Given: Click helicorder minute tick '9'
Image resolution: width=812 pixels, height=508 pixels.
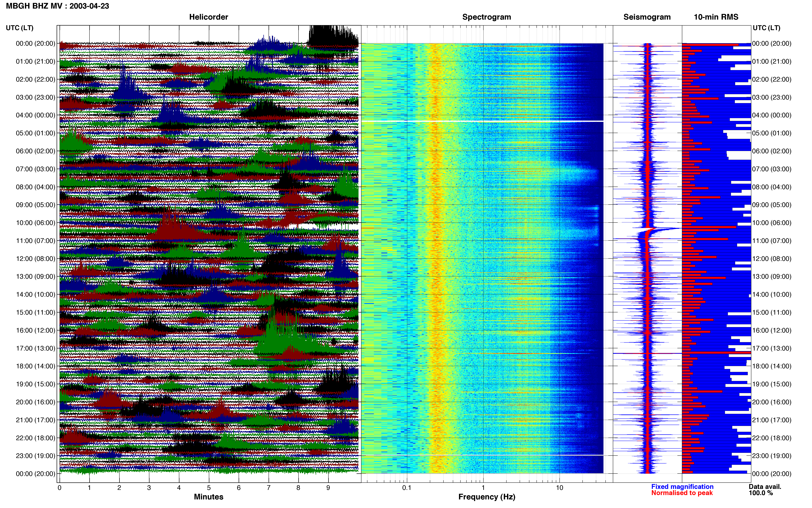Looking at the screenshot, I should (x=328, y=488).
